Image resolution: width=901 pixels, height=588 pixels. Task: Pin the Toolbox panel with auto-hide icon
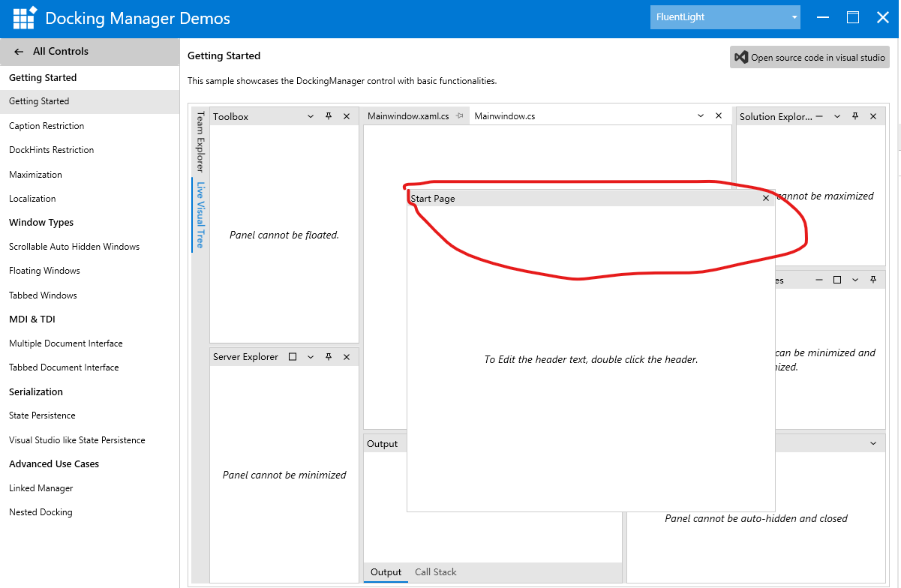click(329, 116)
